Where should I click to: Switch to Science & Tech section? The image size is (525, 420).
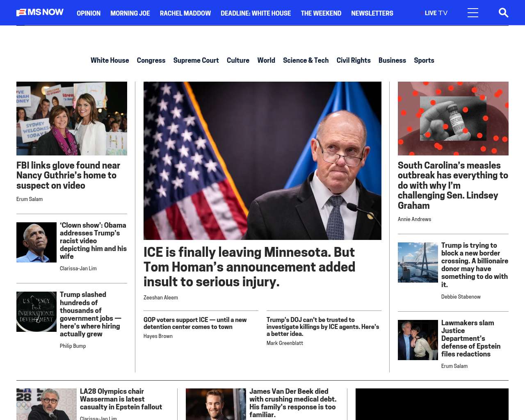click(306, 60)
